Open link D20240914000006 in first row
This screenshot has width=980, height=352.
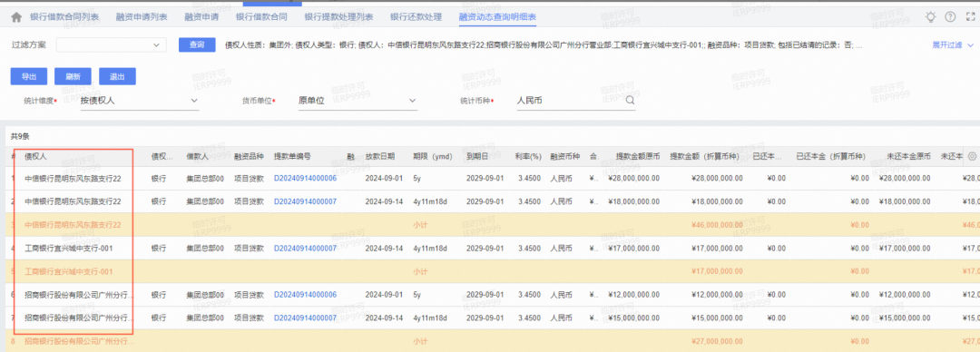306,178
